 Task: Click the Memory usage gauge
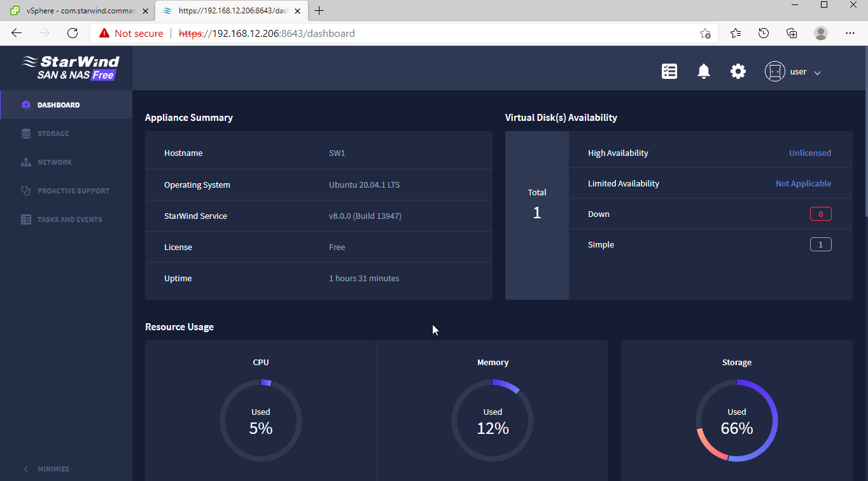click(x=493, y=421)
